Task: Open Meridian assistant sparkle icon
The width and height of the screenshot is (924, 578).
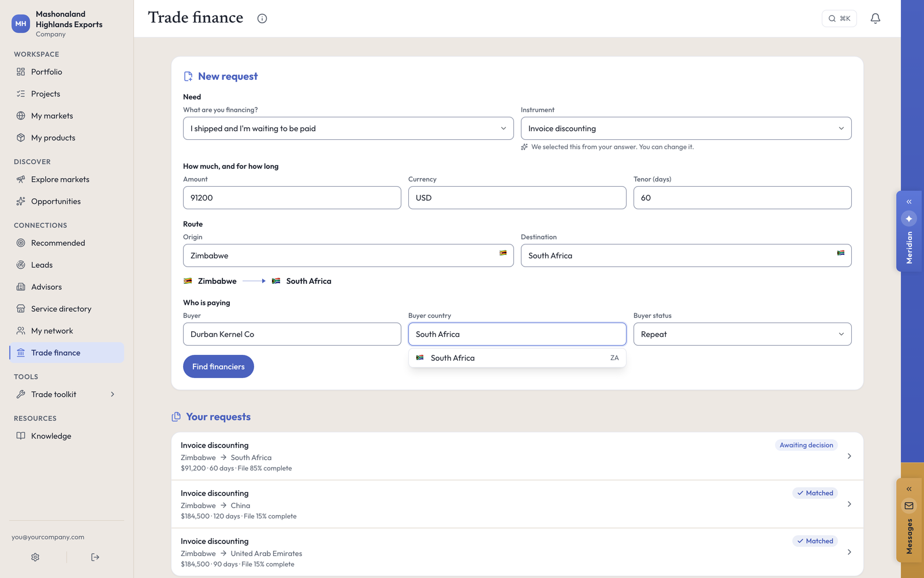Action: tap(909, 218)
